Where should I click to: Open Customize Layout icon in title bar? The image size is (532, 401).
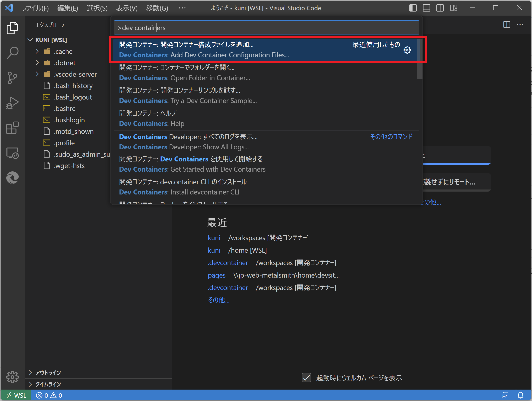coord(454,8)
